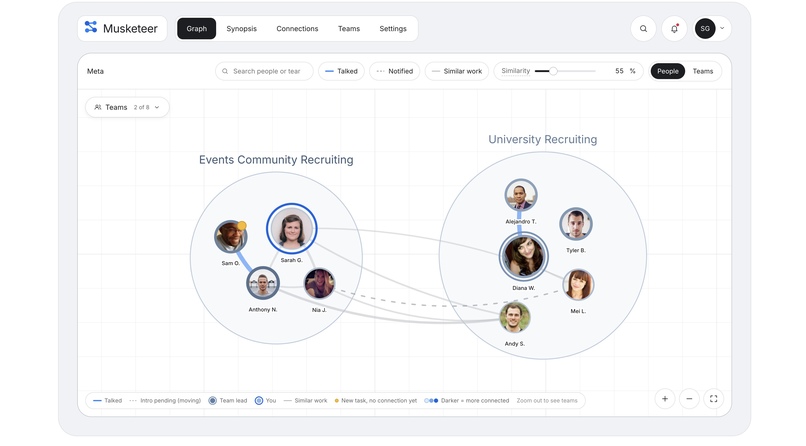Select Mei L.'s avatar node
This screenshot has width=806, height=446.
tap(578, 285)
